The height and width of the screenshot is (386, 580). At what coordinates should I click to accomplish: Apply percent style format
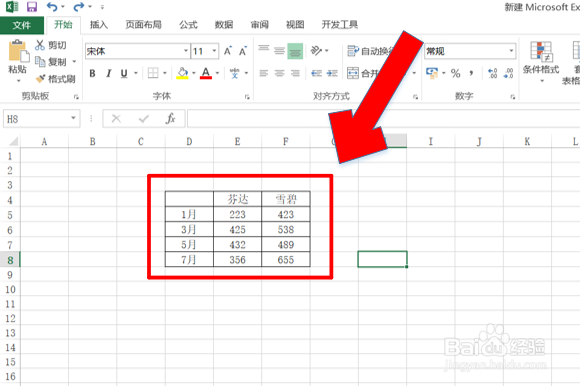pyautogui.click(x=456, y=73)
